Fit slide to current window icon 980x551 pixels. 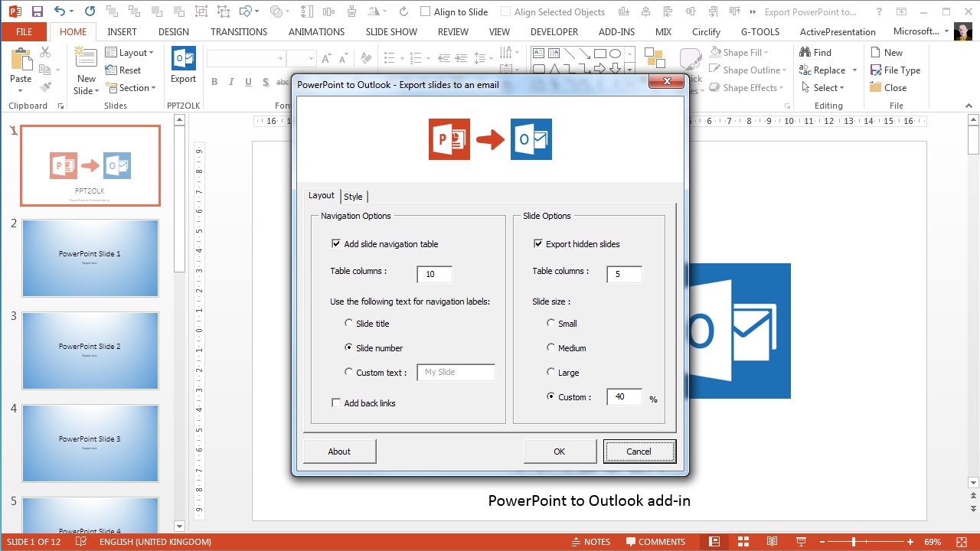click(x=962, y=542)
